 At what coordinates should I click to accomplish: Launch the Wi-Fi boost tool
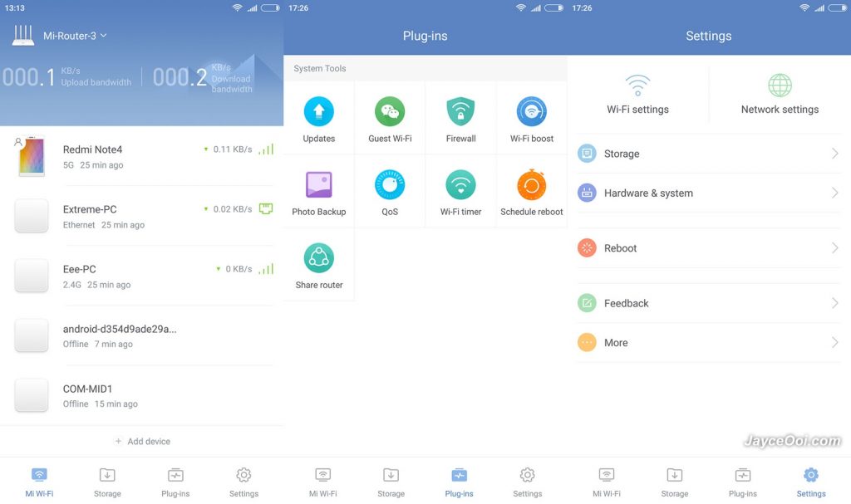532,111
